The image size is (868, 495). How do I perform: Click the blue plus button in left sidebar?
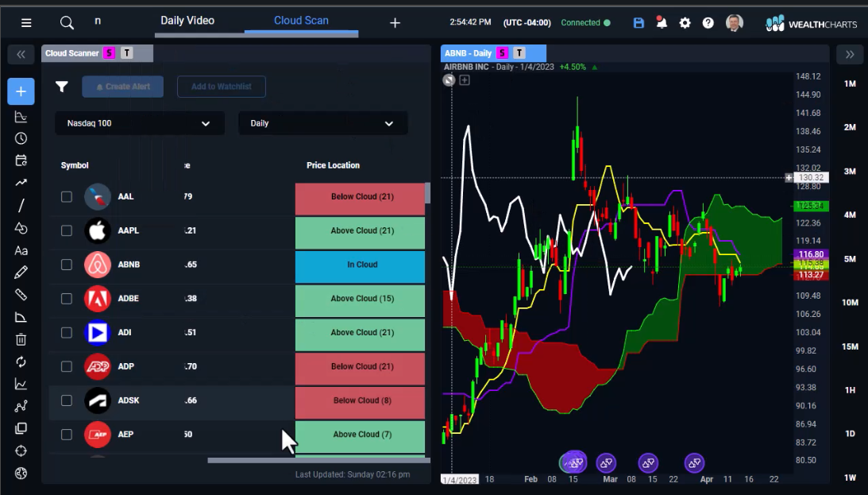21,91
